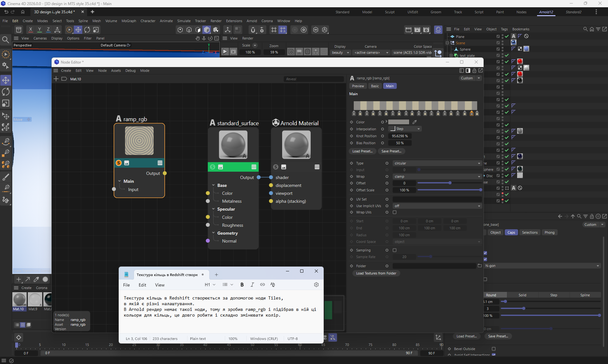Enable the Wrap UVs checkbox
The width and height of the screenshot is (608, 364).
tap(395, 213)
